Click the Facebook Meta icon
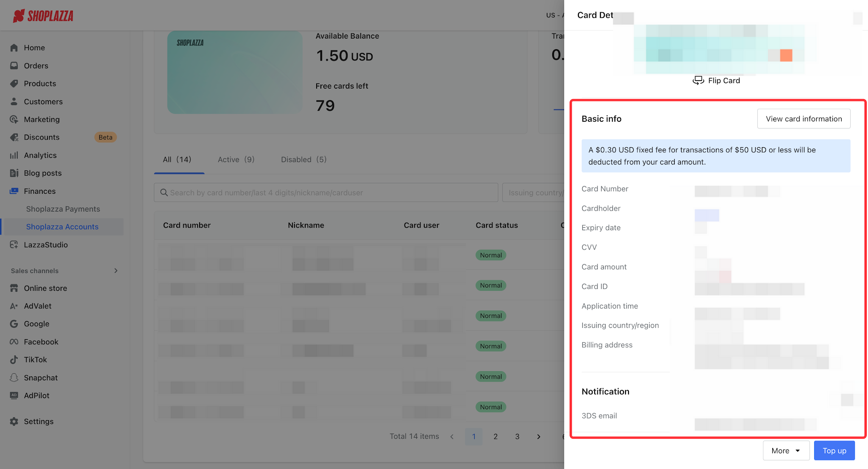 [x=14, y=342]
